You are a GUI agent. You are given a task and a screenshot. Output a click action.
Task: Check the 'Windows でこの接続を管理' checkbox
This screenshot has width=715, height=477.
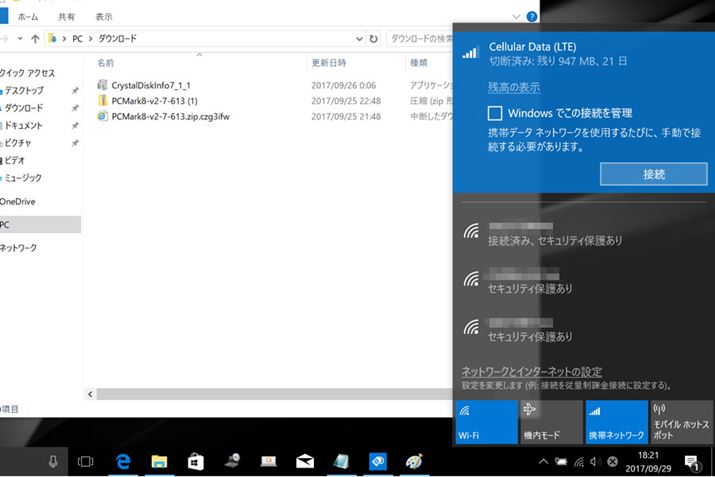point(495,113)
